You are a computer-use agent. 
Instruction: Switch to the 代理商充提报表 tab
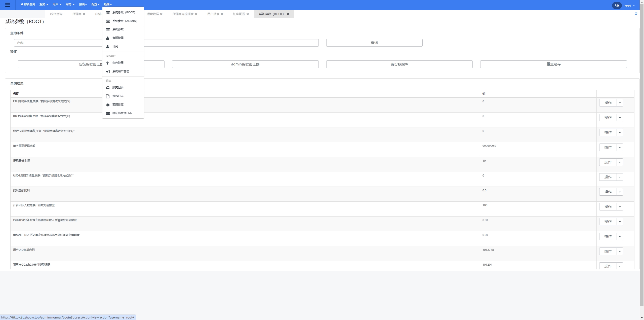tap(183, 14)
